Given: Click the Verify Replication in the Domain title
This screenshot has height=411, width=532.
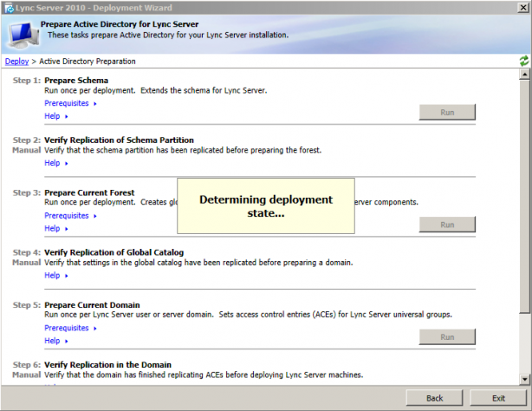Looking at the screenshot, I should (107, 365).
